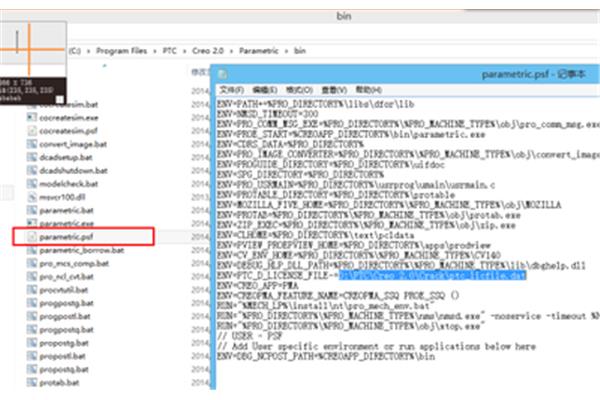
Task: Select the pro_mcs_comp.bat file icon
Action: point(32,263)
